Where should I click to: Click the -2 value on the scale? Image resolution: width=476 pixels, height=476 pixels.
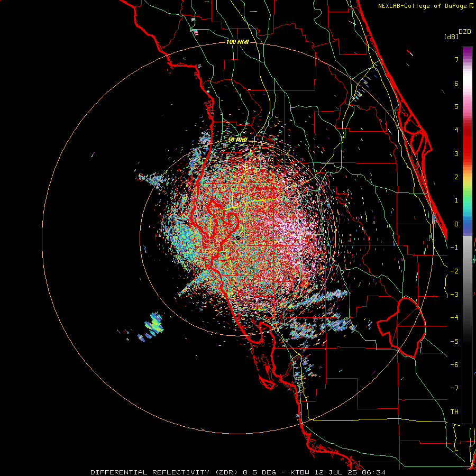454,271
